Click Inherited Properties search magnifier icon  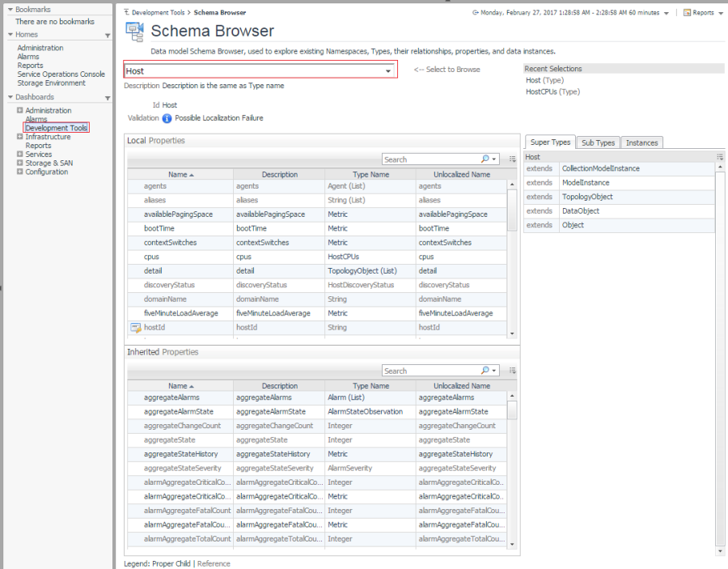486,371
